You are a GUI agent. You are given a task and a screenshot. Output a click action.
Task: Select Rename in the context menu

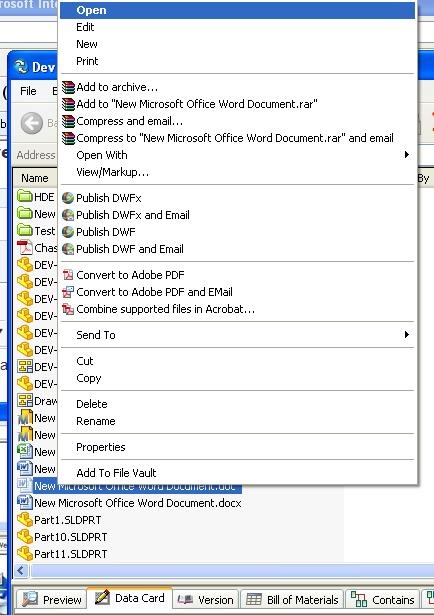click(x=237, y=421)
